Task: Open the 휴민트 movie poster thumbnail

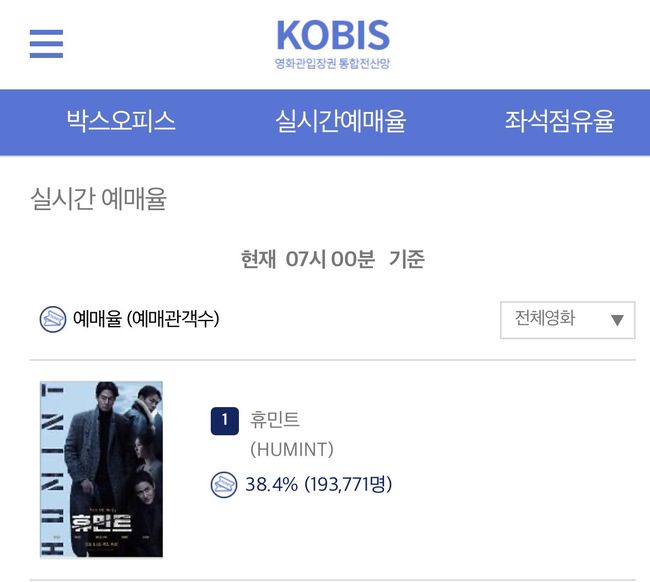Action: [101, 468]
